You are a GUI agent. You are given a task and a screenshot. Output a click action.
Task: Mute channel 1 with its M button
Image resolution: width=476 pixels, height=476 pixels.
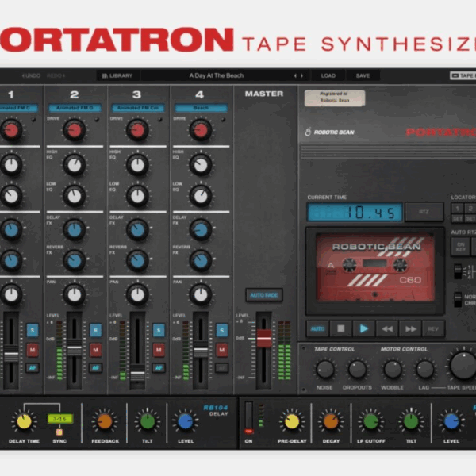click(x=33, y=350)
